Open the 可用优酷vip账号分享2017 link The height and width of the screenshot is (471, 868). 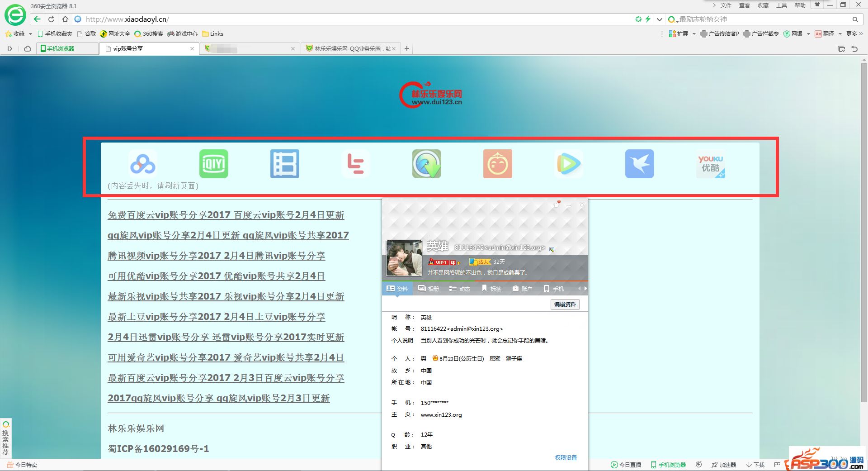(x=217, y=276)
